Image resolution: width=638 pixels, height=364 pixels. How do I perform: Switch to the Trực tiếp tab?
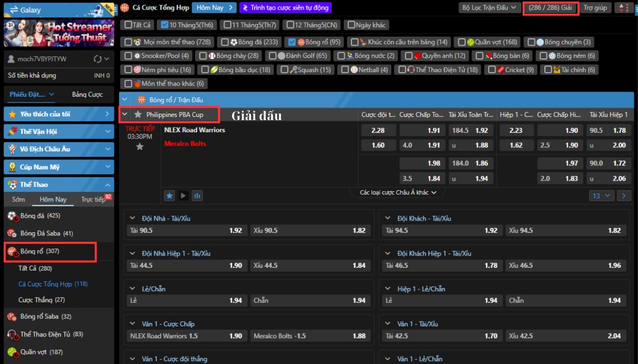93,199
